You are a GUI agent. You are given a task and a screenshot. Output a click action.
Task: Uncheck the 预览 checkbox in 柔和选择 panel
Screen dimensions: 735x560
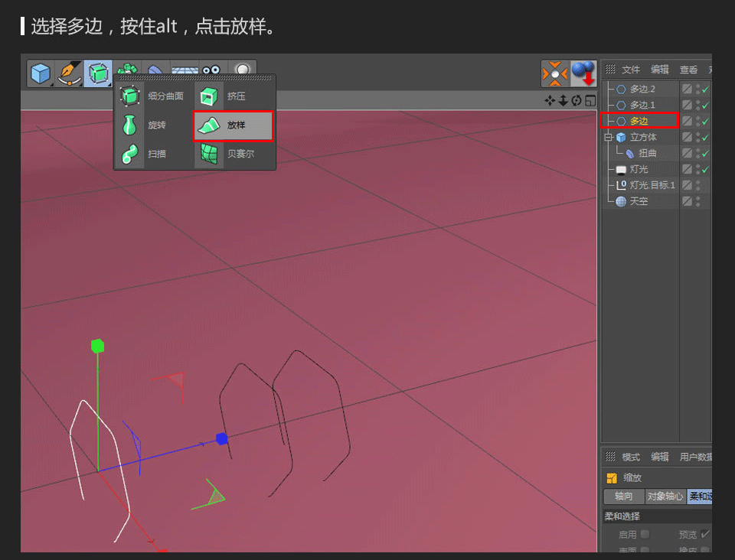coord(705,534)
